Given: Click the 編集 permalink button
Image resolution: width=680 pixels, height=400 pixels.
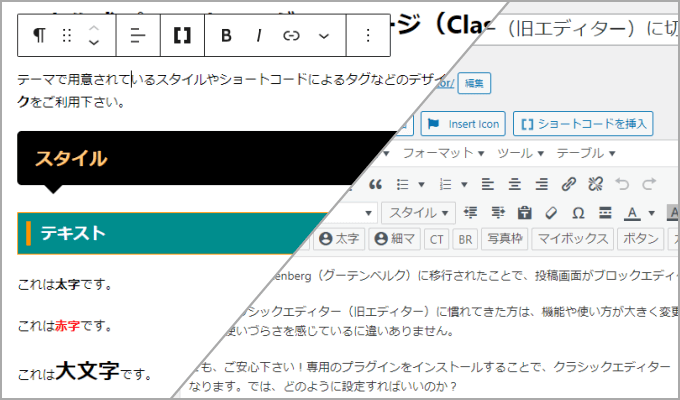Looking at the screenshot, I should click(x=474, y=83).
